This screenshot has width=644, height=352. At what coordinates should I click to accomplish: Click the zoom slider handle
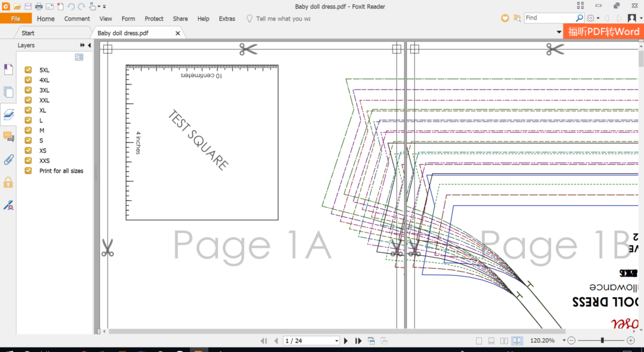(602, 341)
